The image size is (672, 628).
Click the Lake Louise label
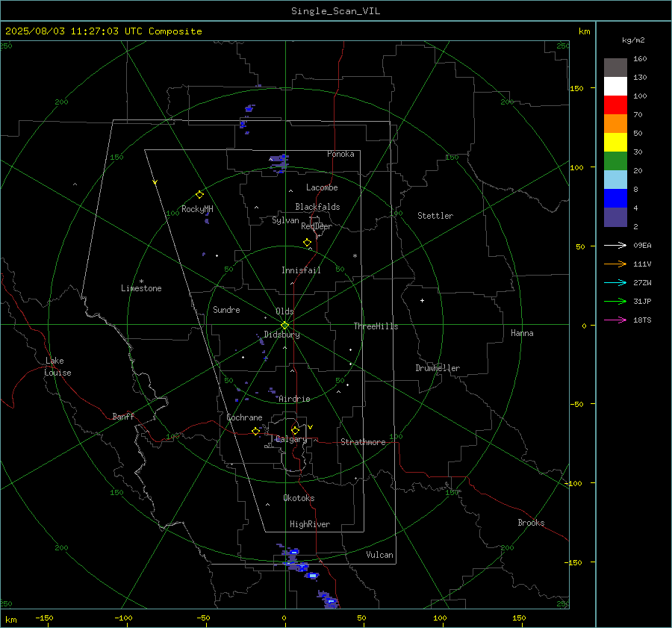pyautogui.click(x=57, y=367)
